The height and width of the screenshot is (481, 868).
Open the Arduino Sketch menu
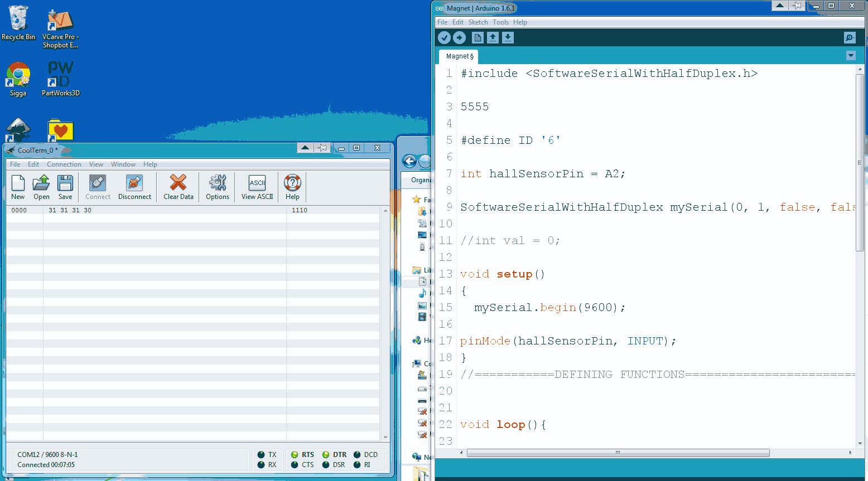[x=478, y=22]
